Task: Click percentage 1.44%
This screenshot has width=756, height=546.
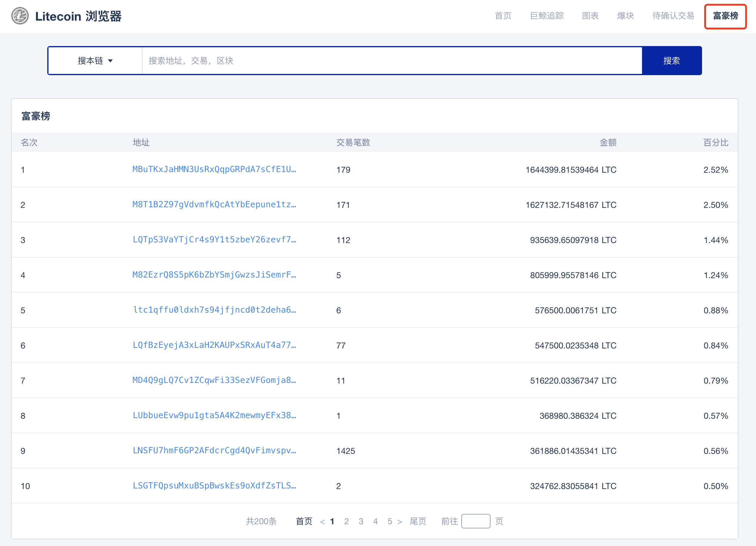Action: (x=716, y=240)
